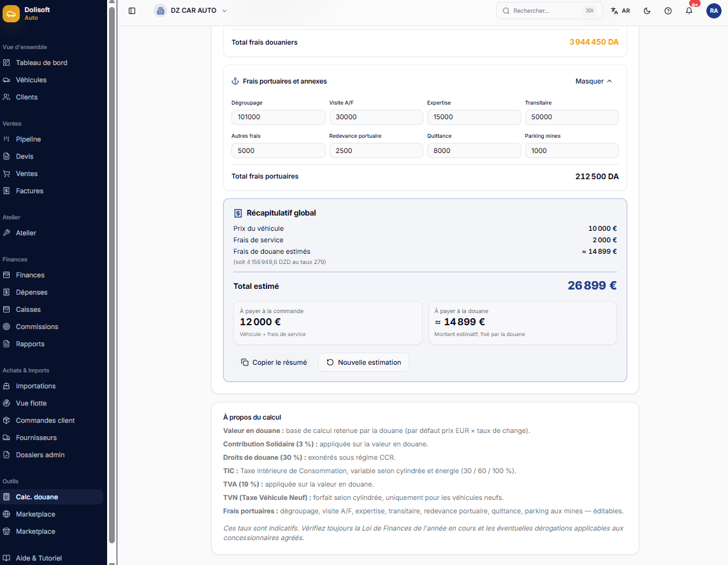Click the Rechercher search field
The height and width of the screenshot is (565, 728).
pyautogui.click(x=550, y=11)
